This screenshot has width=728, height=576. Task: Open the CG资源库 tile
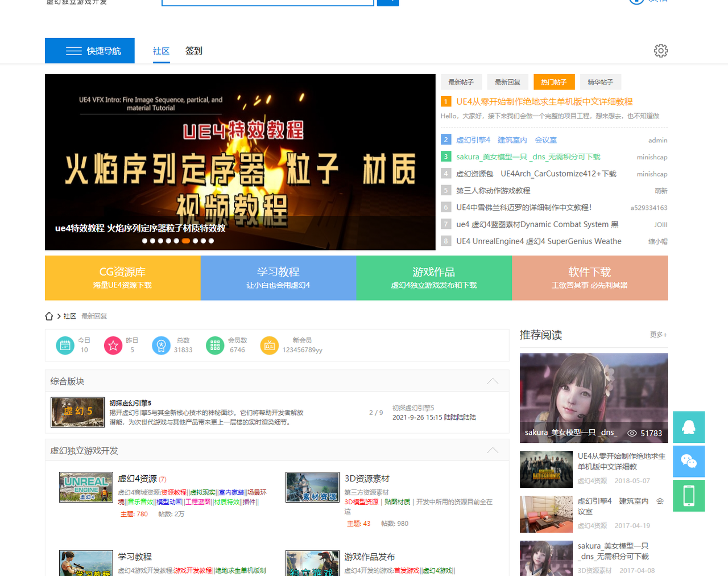123,278
